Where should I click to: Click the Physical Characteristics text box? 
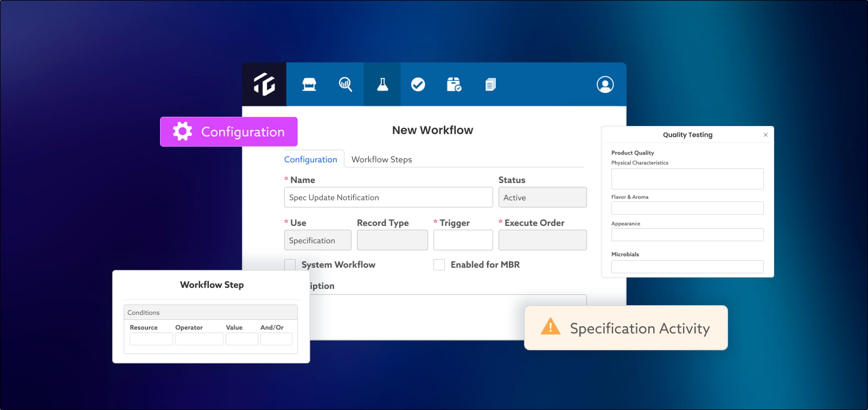click(687, 179)
